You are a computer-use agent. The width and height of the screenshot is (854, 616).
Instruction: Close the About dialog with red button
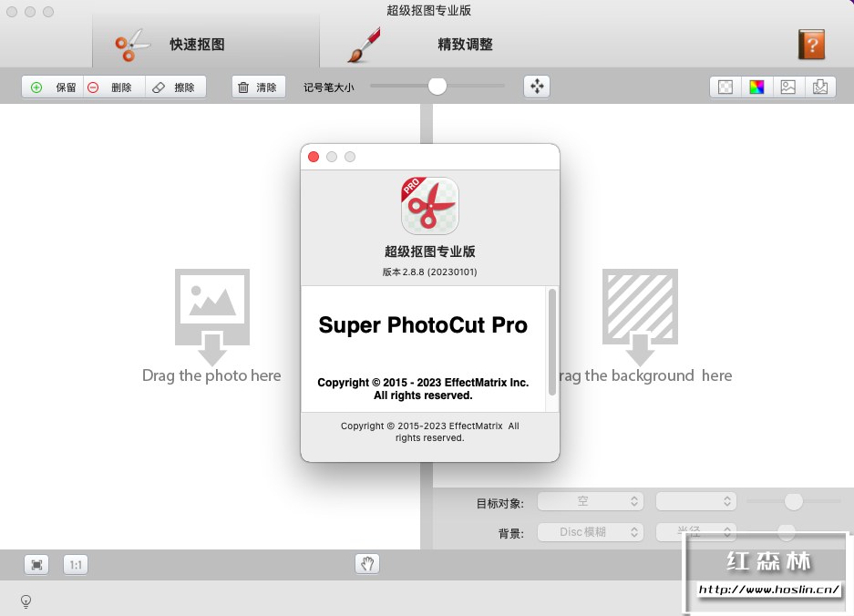[314, 157]
